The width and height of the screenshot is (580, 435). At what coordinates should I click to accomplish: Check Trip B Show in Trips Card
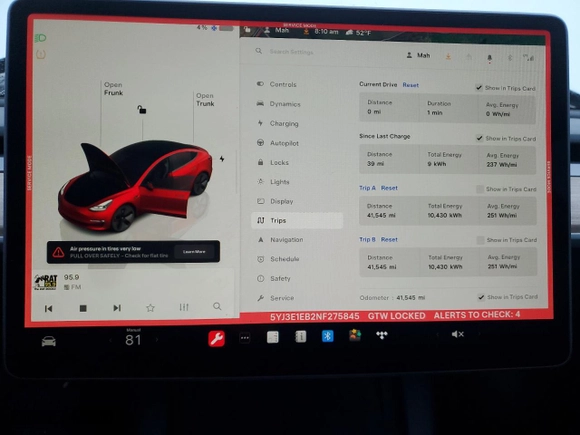coord(480,240)
